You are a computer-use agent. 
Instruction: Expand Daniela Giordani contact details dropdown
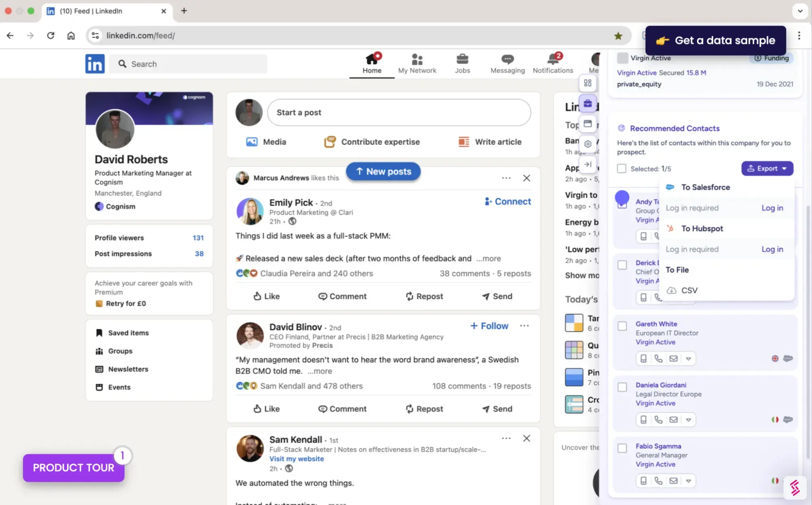point(688,419)
